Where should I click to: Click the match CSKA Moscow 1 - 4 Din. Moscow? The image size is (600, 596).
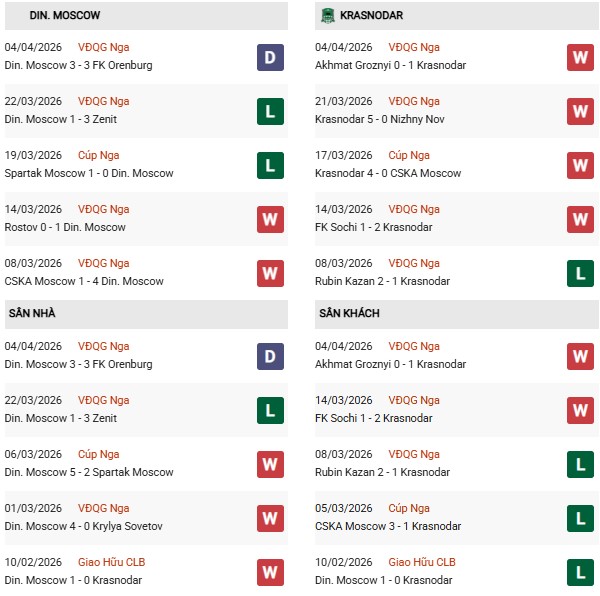coord(84,281)
